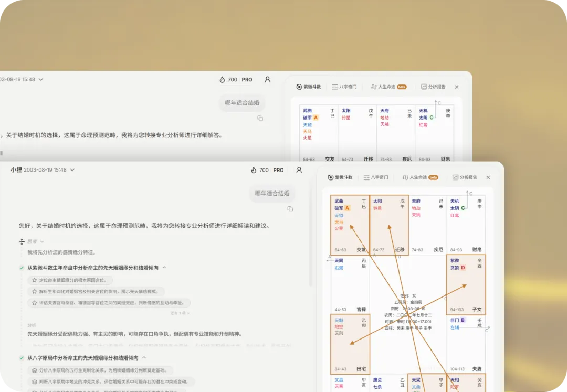Click step chip 解析生年四化对婚姻宫
Image resolution: width=567 pixels, height=392 pixels.
coord(96,291)
